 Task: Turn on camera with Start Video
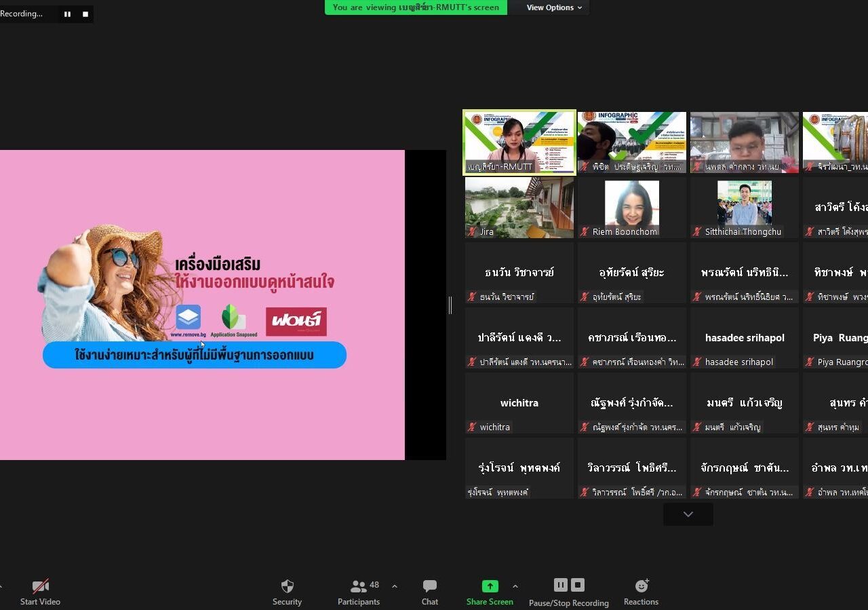[40, 592]
